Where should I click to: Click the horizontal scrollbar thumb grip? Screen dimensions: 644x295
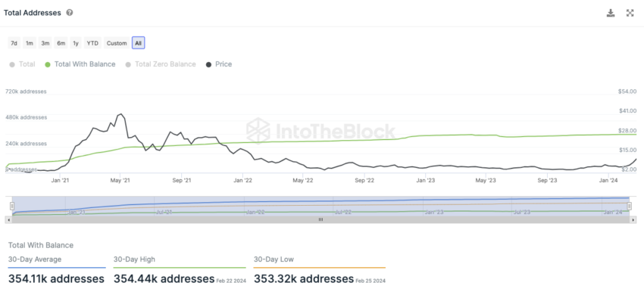320,220
